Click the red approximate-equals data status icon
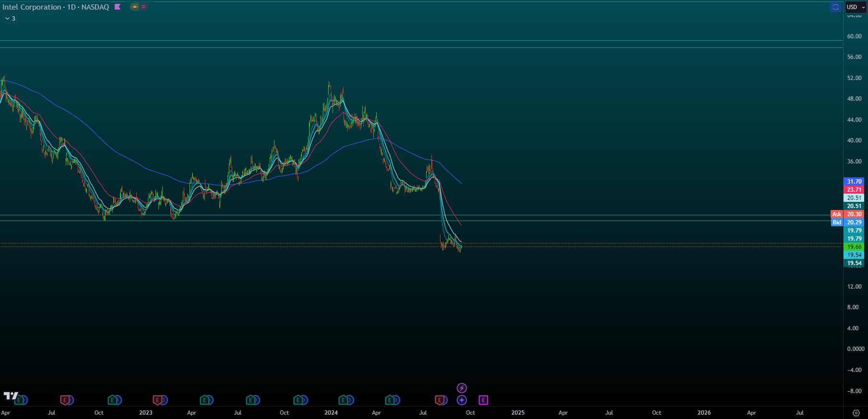The height and width of the screenshot is (419, 868). [143, 7]
